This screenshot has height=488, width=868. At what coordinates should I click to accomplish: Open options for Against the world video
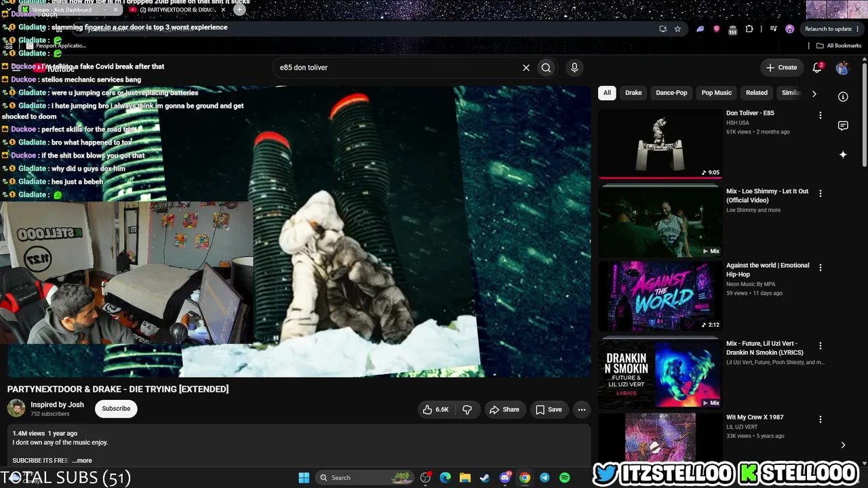click(x=821, y=268)
